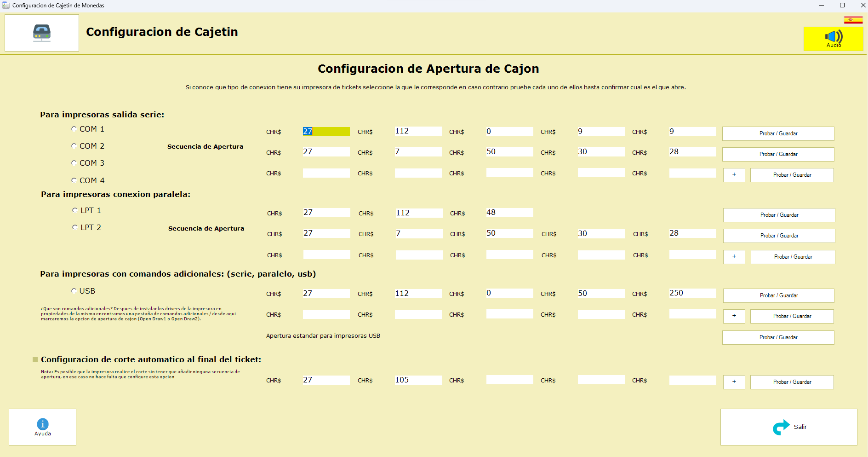Toggle the yellow Audio speaker button
Screen dimensions: 868x457
tap(833, 39)
